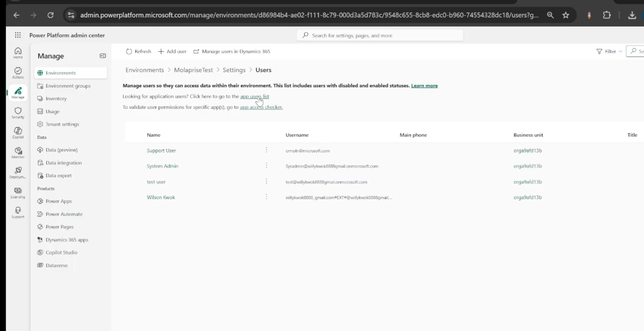
Task: Click the browser address bar URL
Action: point(309,15)
